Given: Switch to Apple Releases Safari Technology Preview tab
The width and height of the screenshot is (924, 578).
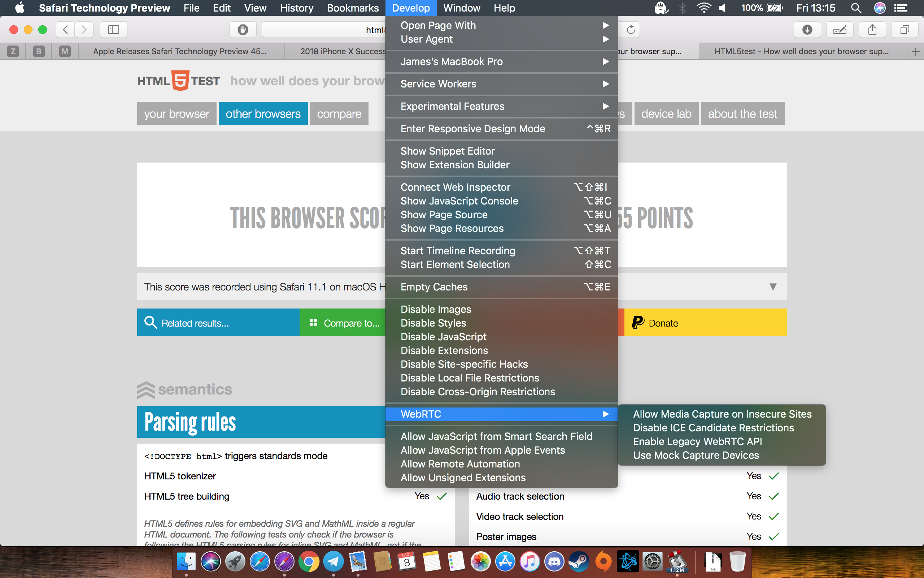Looking at the screenshot, I should (x=181, y=51).
